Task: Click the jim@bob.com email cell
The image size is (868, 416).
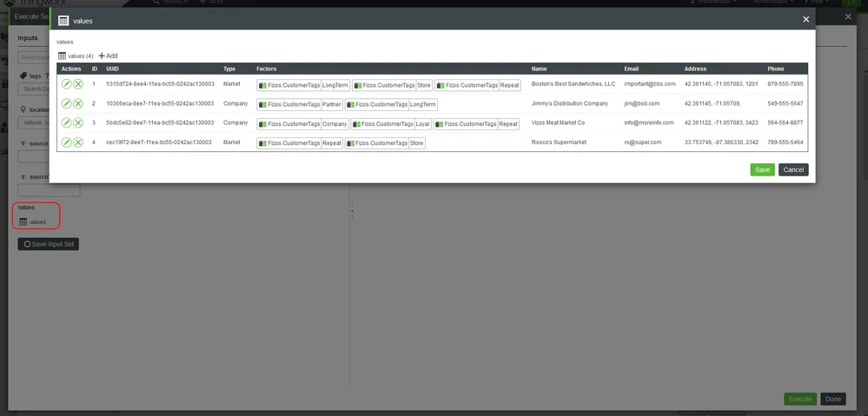Action: 641,103
